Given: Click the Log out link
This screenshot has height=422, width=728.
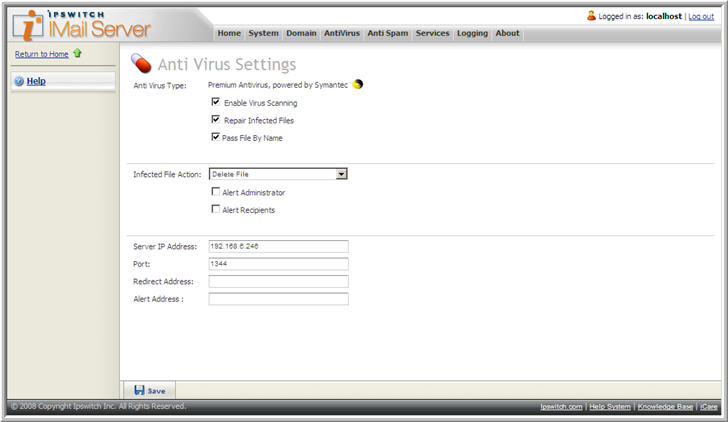Looking at the screenshot, I should coord(701,17).
